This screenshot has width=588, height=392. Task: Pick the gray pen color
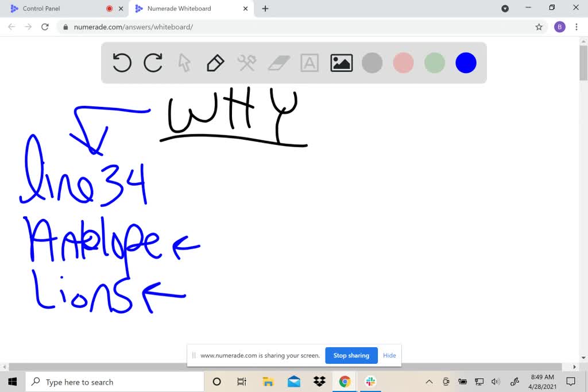(372, 63)
